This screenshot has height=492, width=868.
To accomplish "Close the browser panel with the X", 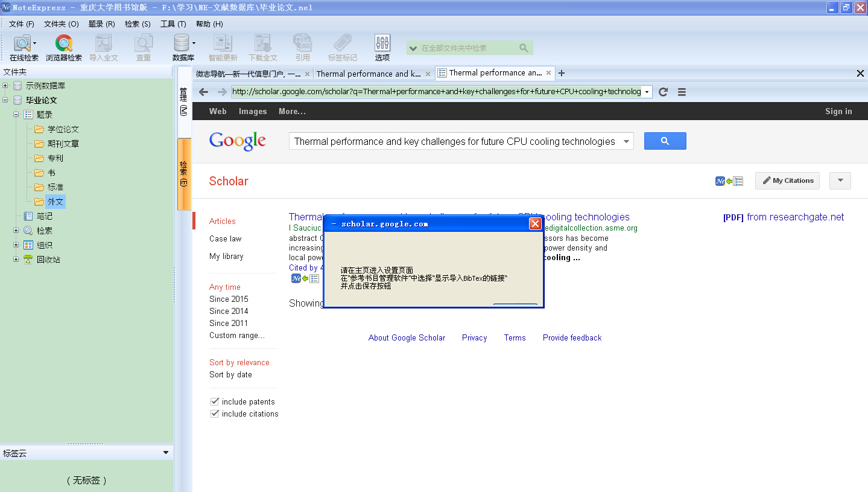I will pos(861,73).
